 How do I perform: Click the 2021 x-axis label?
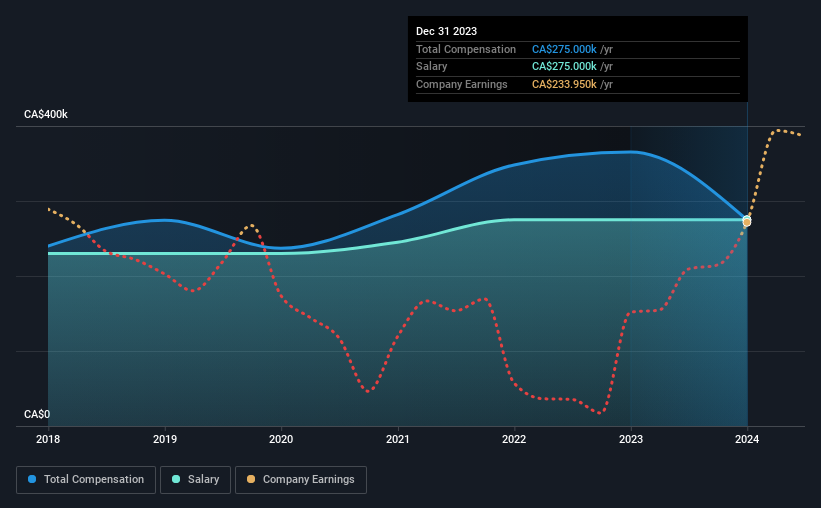[x=398, y=439]
